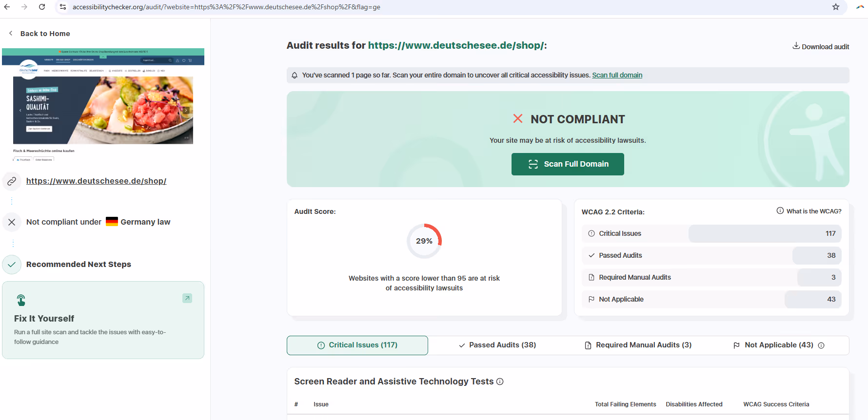Select the Critical Issues 117 bar
Viewport: 868px width, 420px height.
pos(765,233)
